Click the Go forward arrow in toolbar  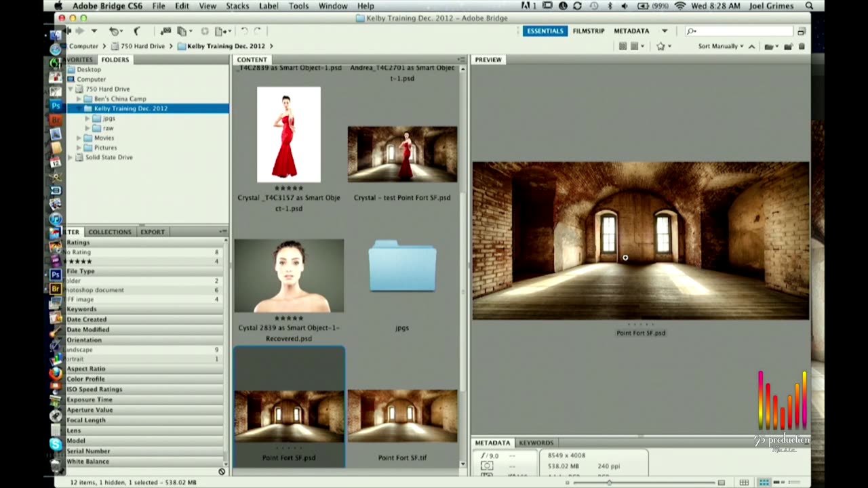click(79, 31)
